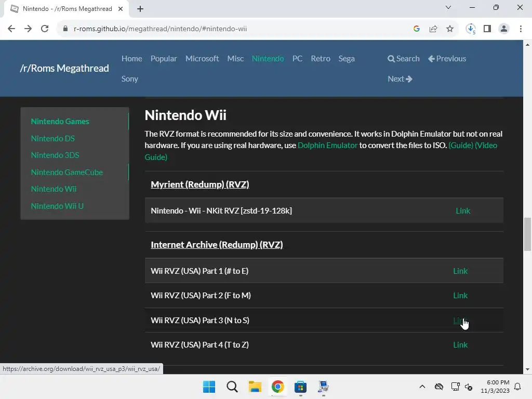Click the browser forward arrow

28,29
